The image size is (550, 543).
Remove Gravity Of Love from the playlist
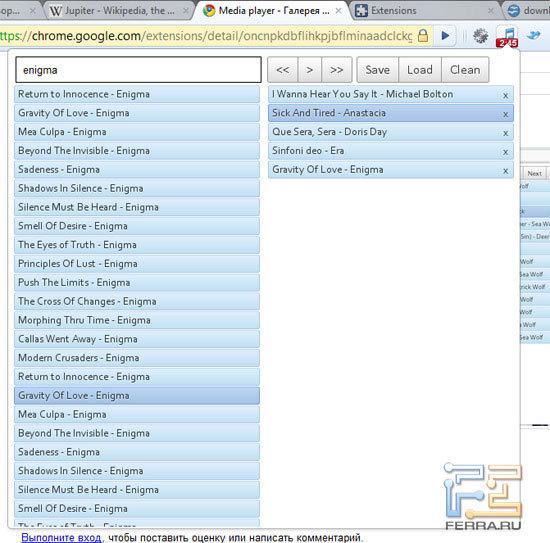point(505,171)
